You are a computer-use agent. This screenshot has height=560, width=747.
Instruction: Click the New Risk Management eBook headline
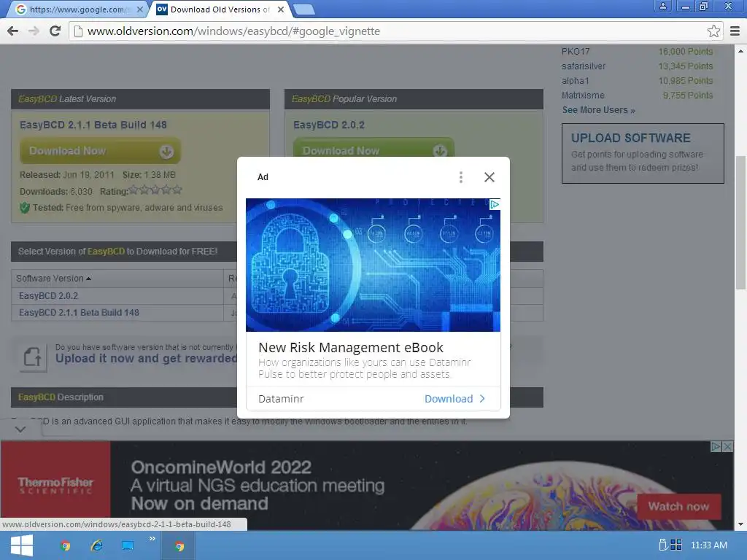pyautogui.click(x=351, y=347)
